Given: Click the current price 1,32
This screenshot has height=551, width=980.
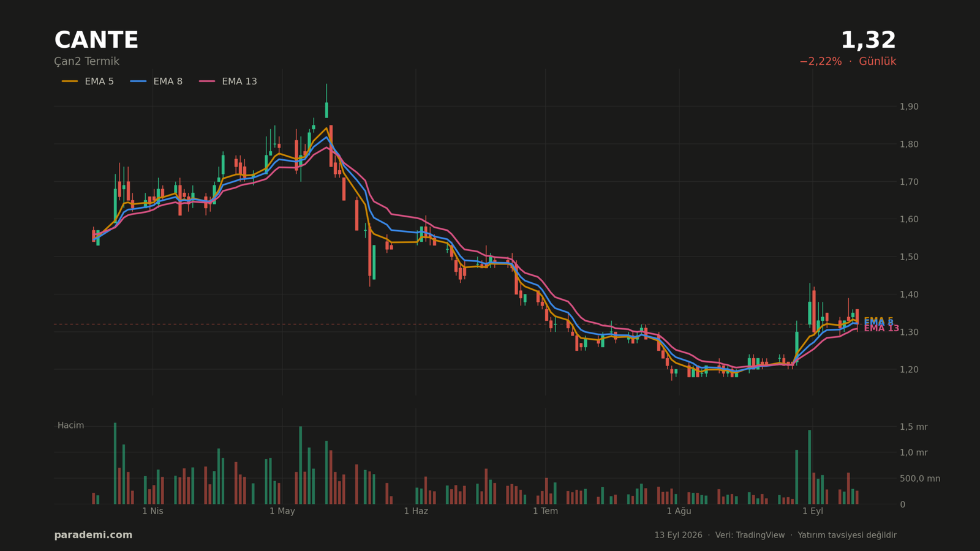Looking at the screenshot, I should pyautogui.click(x=868, y=40).
